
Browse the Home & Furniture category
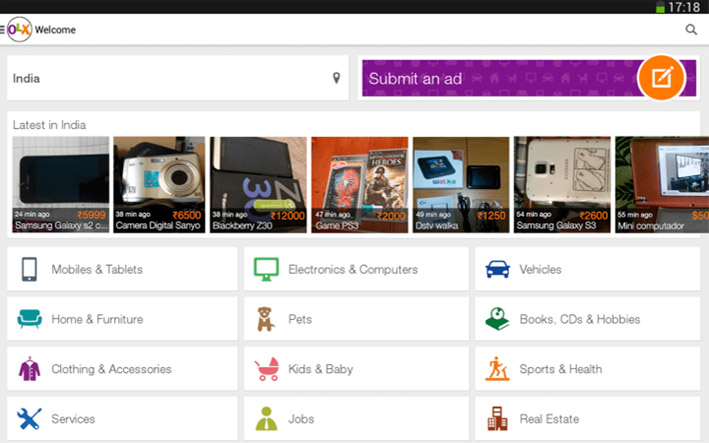click(122, 319)
